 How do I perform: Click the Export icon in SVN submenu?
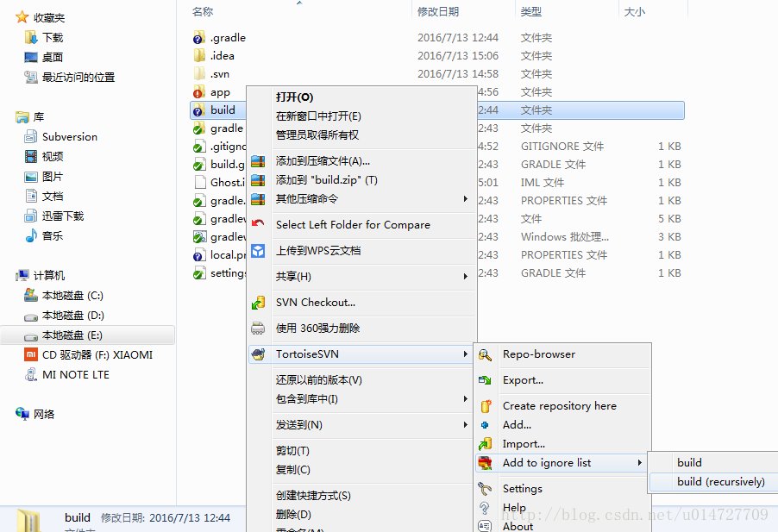[x=485, y=380]
